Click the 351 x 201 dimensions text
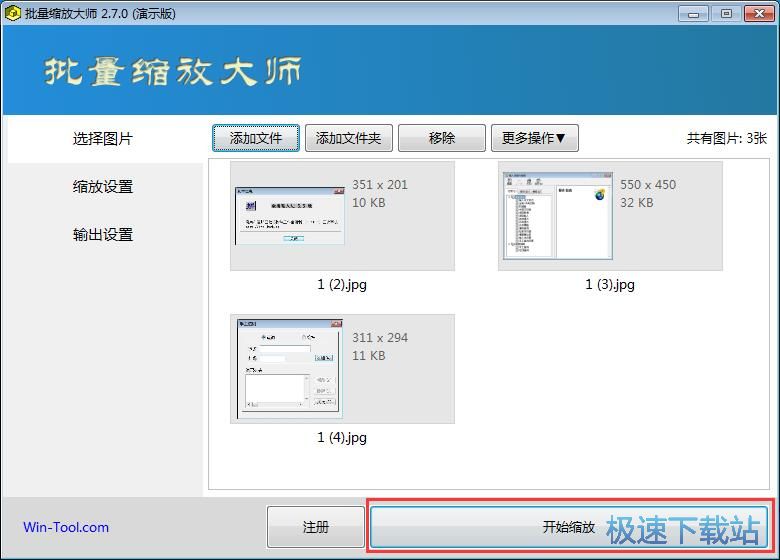 pos(380,185)
